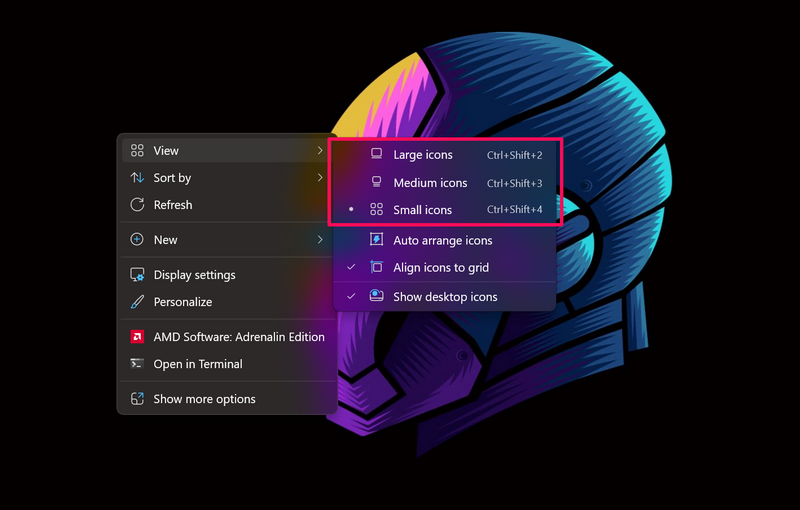
Task: Click the Refresh circular arrow icon
Action: tap(137, 205)
